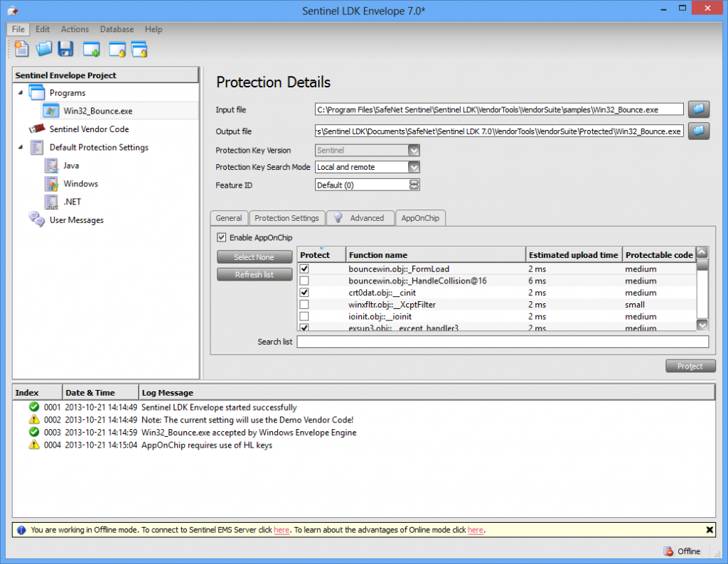This screenshot has width=728, height=564.
Task: Select the AppOnChip tab
Action: [420, 218]
